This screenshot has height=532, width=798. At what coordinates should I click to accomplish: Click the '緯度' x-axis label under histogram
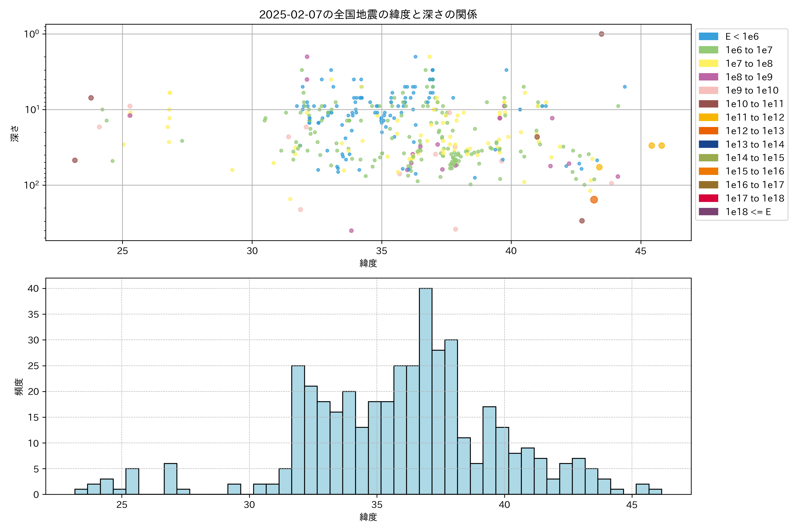point(368,517)
